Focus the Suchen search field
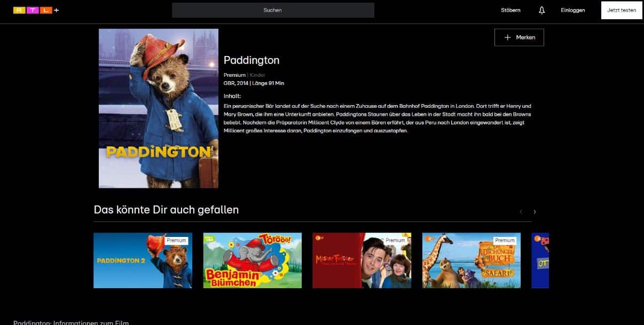 (273, 10)
